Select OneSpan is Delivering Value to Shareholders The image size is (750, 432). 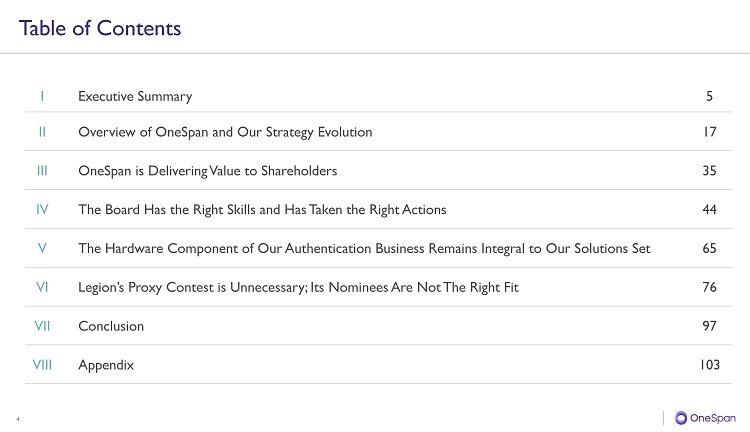[x=208, y=171]
